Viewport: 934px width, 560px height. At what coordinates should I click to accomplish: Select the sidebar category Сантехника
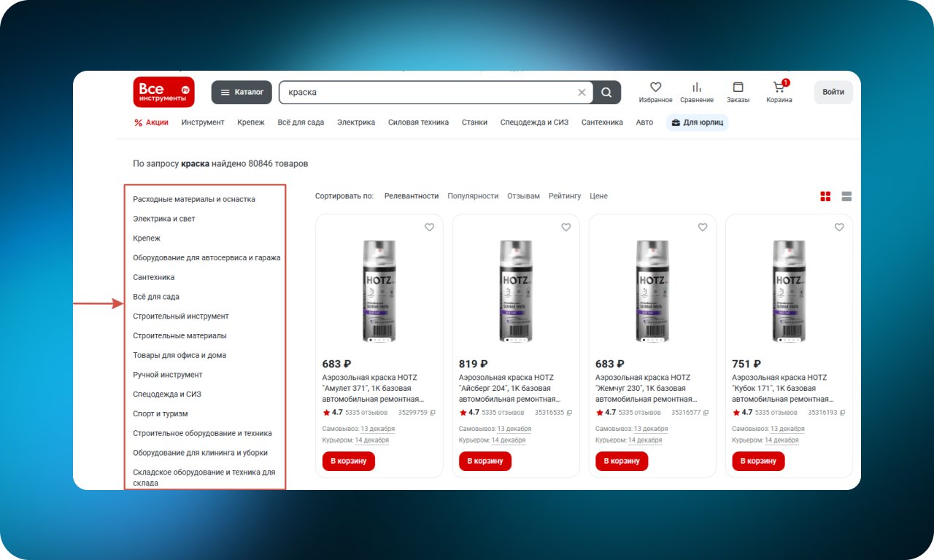(154, 278)
